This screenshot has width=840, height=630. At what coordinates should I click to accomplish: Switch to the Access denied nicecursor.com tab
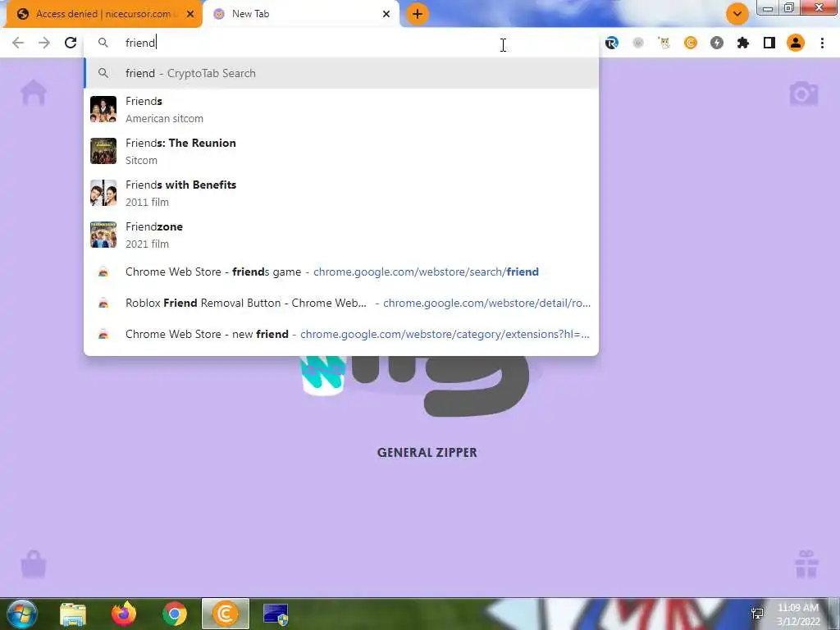pyautogui.click(x=102, y=14)
